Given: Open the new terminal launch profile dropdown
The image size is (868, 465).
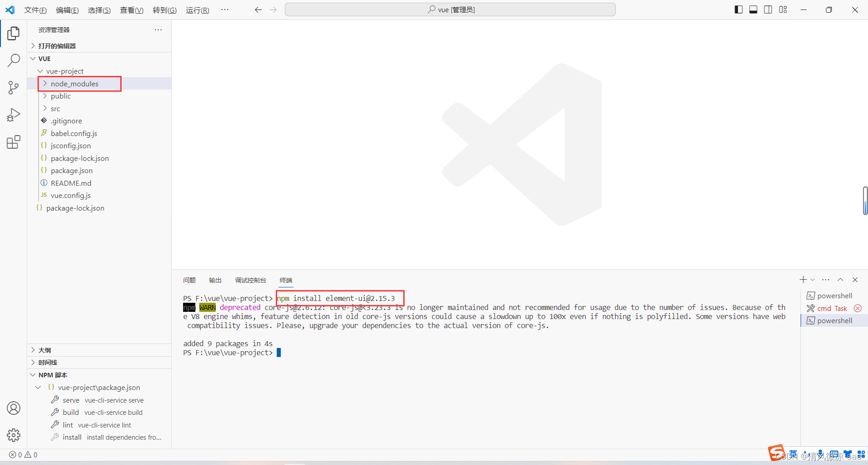Looking at the screenshot, I should [812, 280].
